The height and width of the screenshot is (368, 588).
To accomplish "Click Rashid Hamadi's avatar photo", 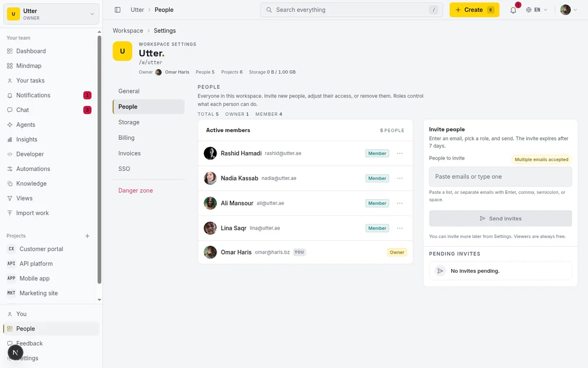I will coord(210,153).
